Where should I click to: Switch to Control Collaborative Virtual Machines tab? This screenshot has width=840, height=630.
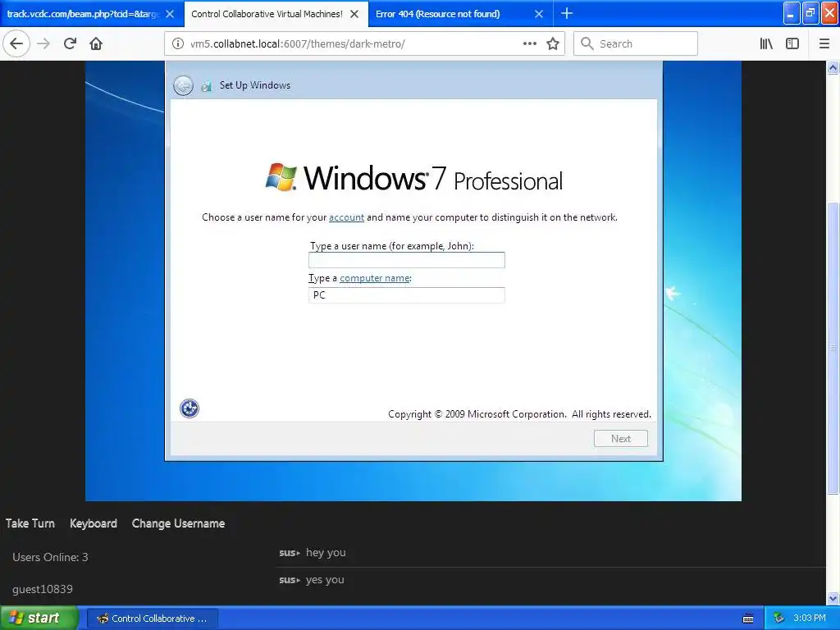click(267, 14)
